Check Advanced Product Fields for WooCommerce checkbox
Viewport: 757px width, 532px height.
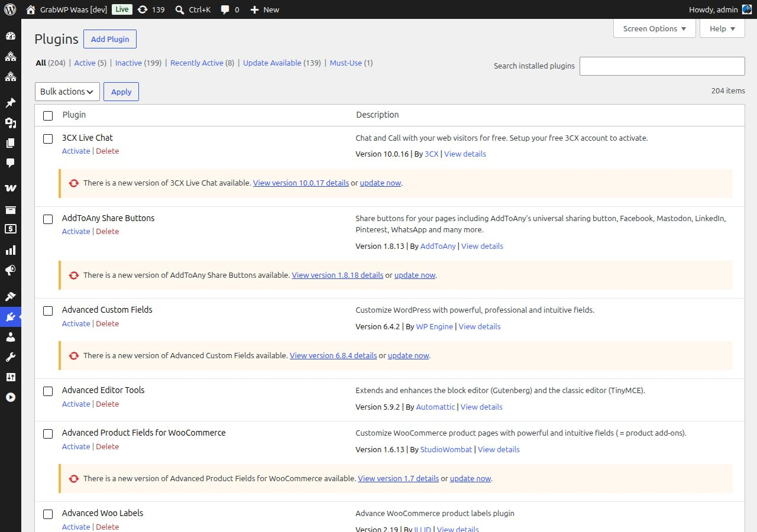[x=48, y=434]
